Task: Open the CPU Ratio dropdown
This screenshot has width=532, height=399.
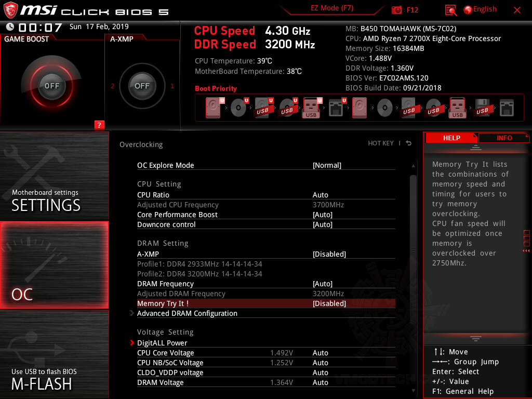Action: pos(321,195)
